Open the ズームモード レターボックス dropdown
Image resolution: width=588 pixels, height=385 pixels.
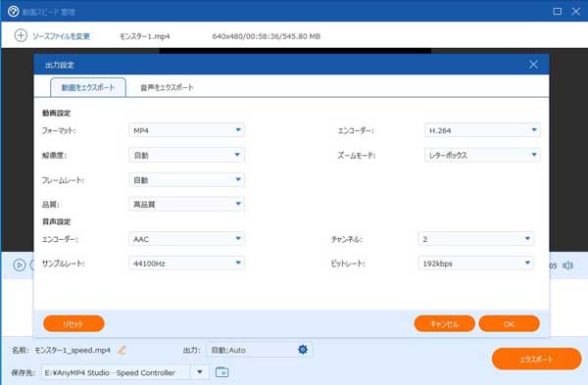coord(482,155)
